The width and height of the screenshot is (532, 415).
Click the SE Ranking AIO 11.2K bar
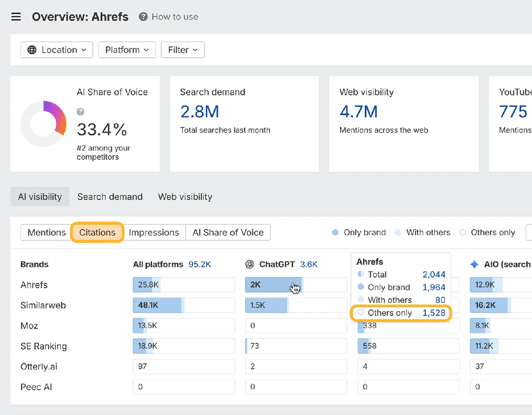point(501,346)
